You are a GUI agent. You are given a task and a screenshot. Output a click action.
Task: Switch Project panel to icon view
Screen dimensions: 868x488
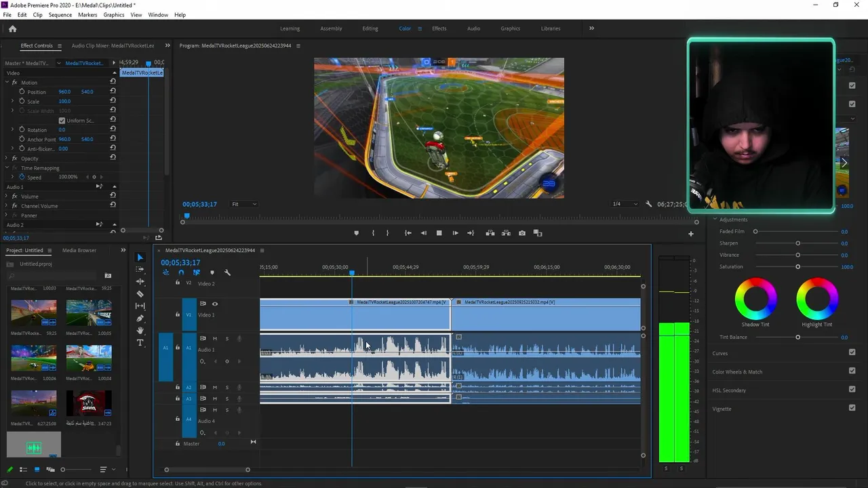[x=37, y=469]
